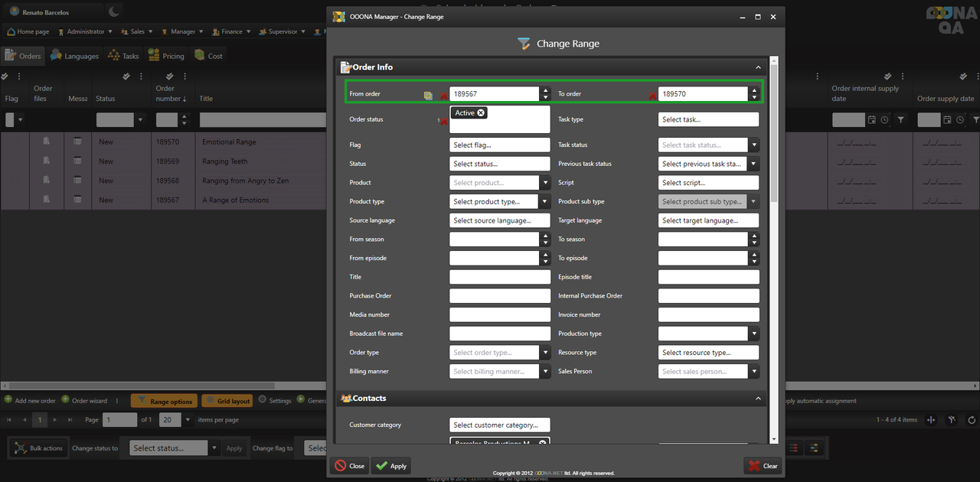
Task: Decrease the To order number with down arrow
Action: [754, 98]
